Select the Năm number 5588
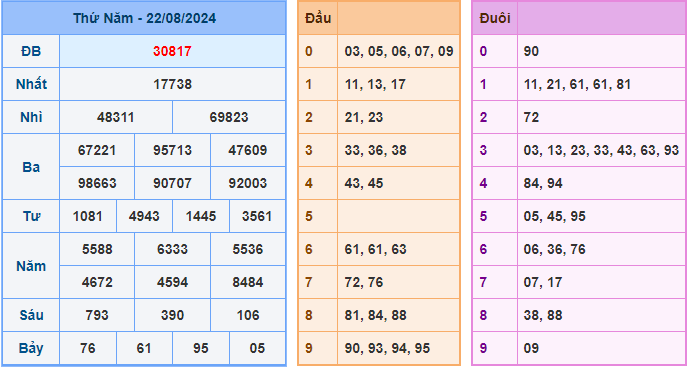This screenshot has height=367, width=689. (x=97, y=249)
